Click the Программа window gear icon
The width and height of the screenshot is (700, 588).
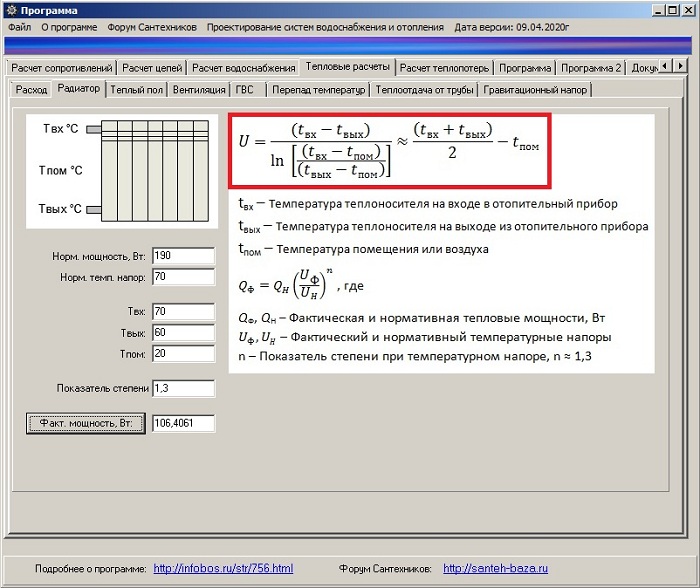point(12,10)
